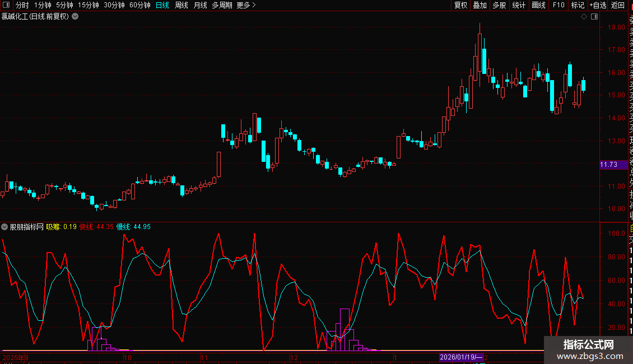The width and height of the screenshot is (633, 364).
Task: Open the dropdown next to 氯碱化工 title
Action: pos(75,16)
